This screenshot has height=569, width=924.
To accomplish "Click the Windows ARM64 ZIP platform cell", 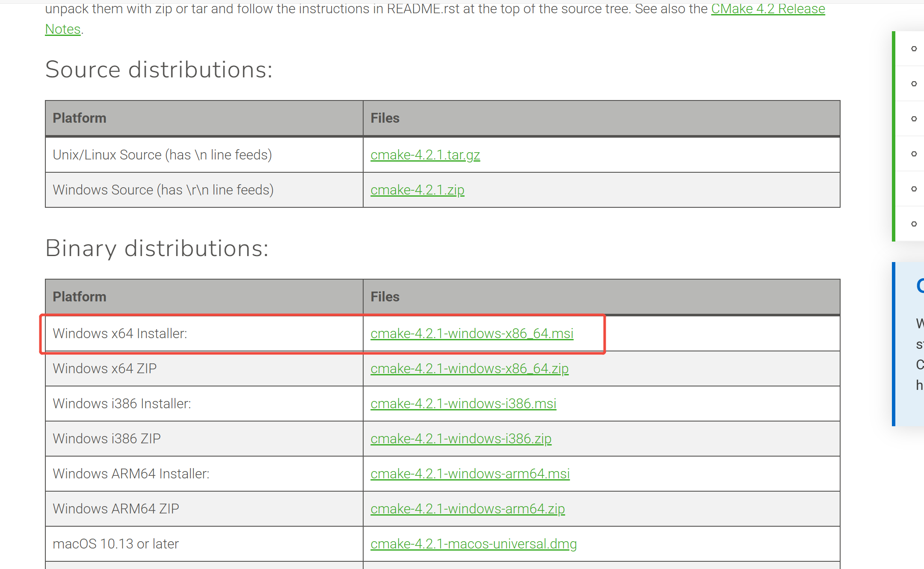I will pyautogui.click(x=116, y=509).
